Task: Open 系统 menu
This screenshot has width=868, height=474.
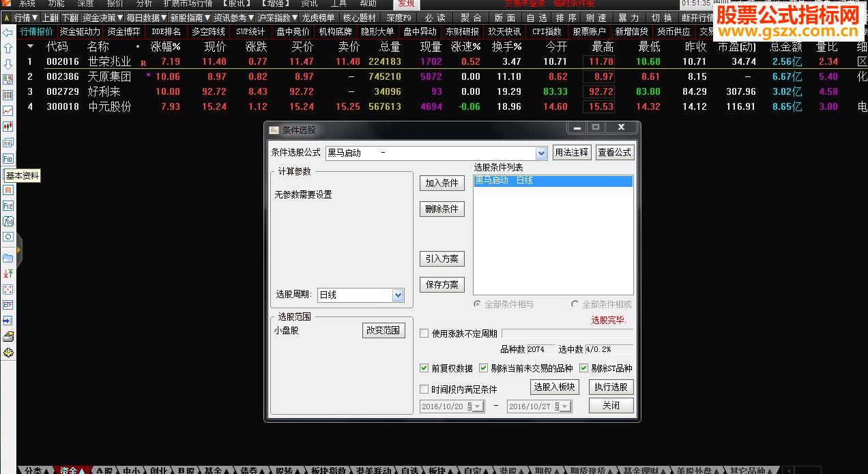Action: click(27, 3)
